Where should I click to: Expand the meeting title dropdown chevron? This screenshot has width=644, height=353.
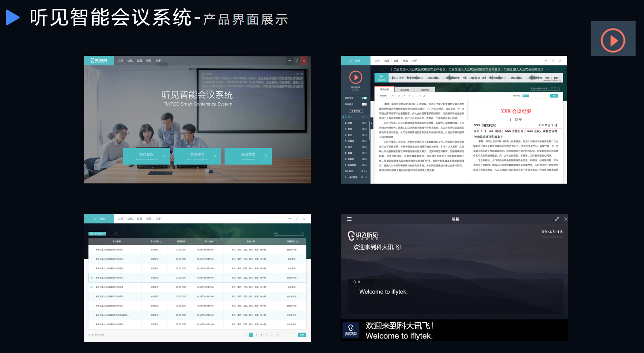548,69
